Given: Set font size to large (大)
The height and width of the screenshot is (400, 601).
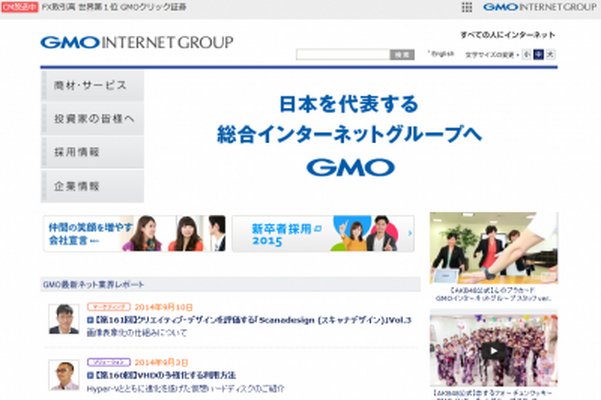Looking at the screenshot, I should 550,54.
